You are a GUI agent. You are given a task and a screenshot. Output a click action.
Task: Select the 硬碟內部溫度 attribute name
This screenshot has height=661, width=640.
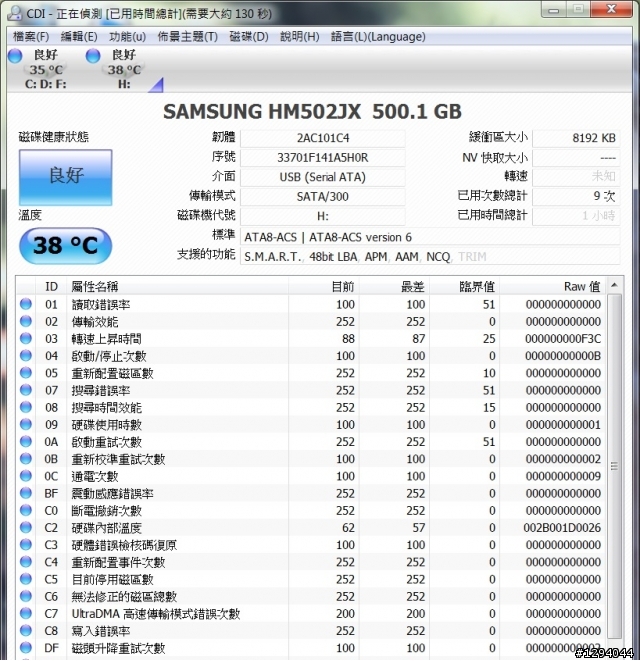pyautogui.click(x=106, y=528)
